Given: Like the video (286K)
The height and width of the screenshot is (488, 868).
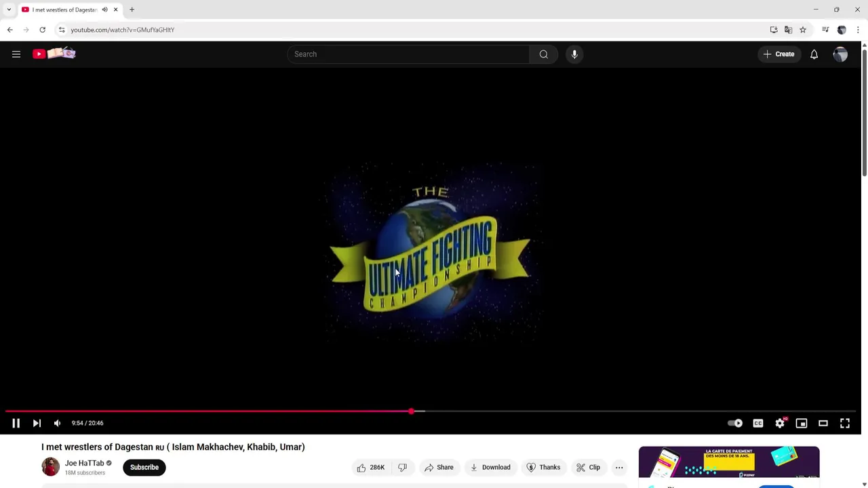Looking at the screenshot, I should (x=371, y=467).
